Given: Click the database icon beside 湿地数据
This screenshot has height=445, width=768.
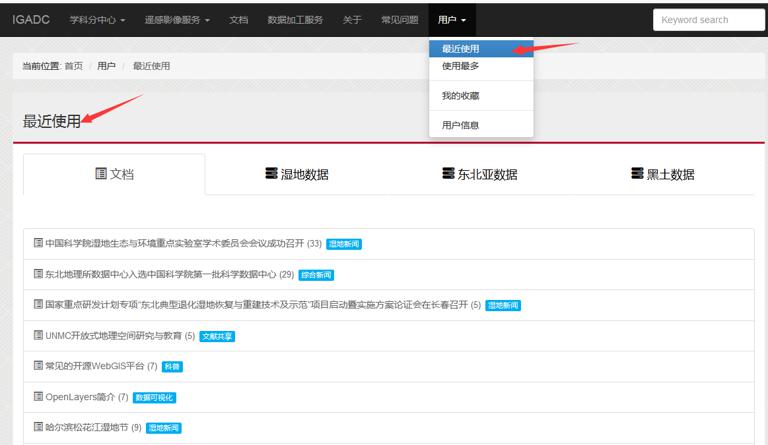Looking at the screenshot, I should click(x=271, y=173).
